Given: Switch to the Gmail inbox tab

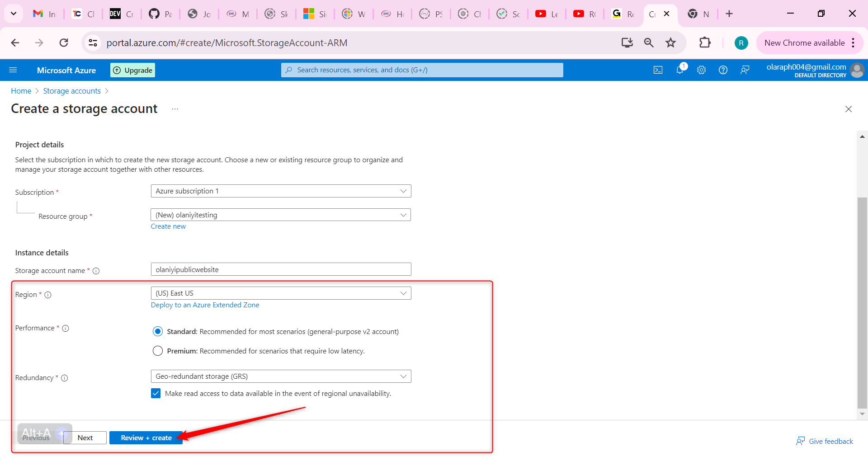Looking at the screenshot, I should tap(44, 14).
